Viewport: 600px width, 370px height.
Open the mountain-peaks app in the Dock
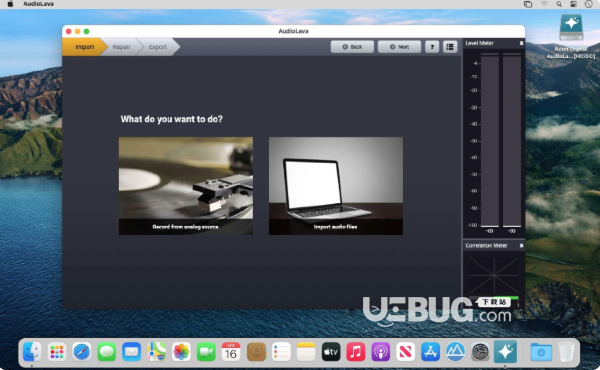455,352
